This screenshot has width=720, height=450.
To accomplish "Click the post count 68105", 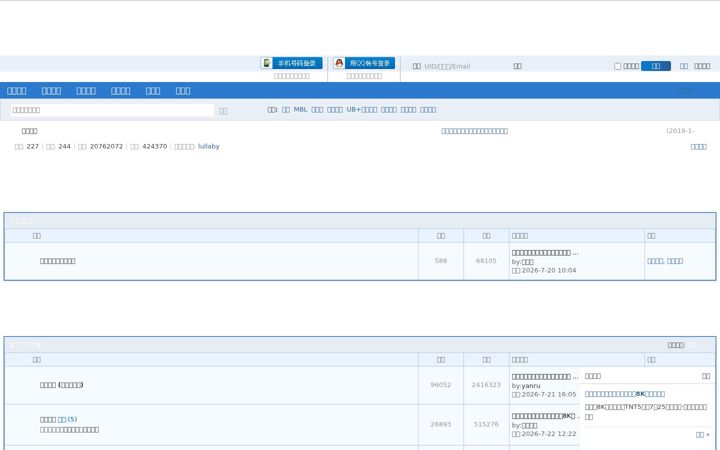I will click(486, 261).
